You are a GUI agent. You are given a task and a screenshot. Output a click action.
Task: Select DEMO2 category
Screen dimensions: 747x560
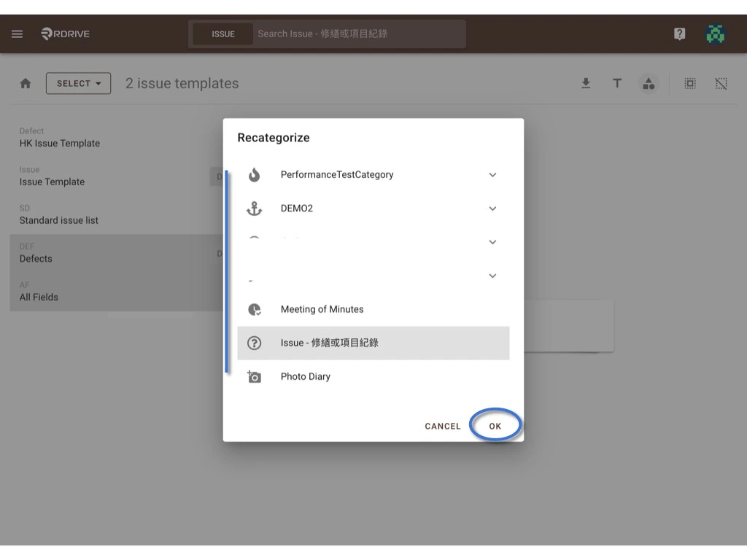[x=373, y=209]
